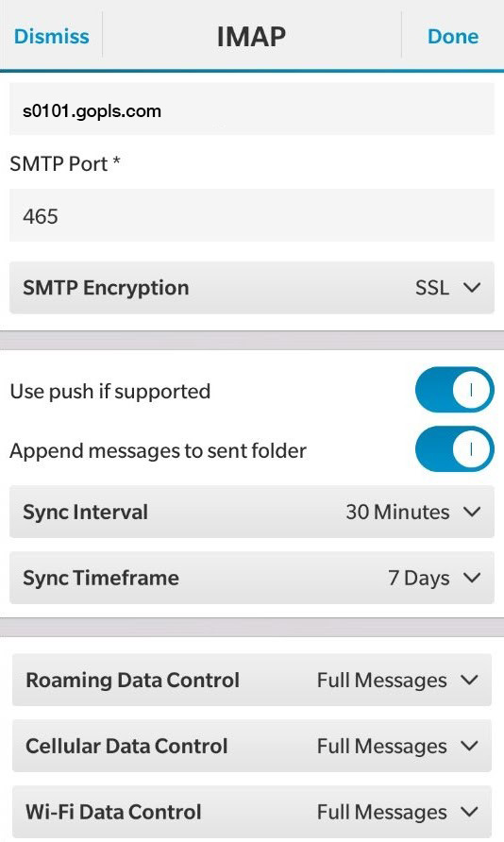Image resolution: width=504 pixels, height=842 pixels.
Task: Open Cellular Data Control options
Action: (252, 746)
